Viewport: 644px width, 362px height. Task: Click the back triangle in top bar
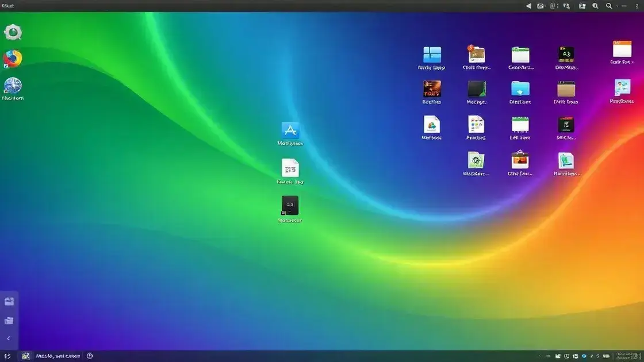point(528,6)
